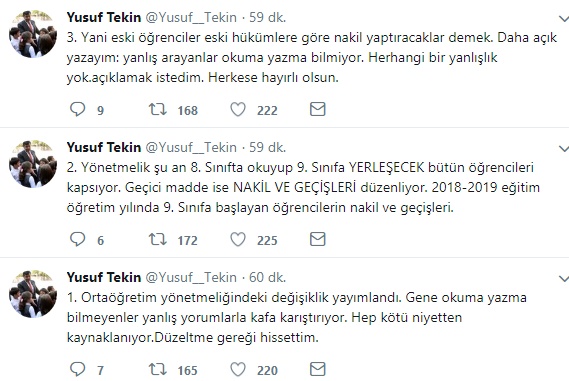Image resolution: width=569 pixels, height=381 pixels.
Task: Open the avatar on the tweet numbered 3
Action: 33,34
